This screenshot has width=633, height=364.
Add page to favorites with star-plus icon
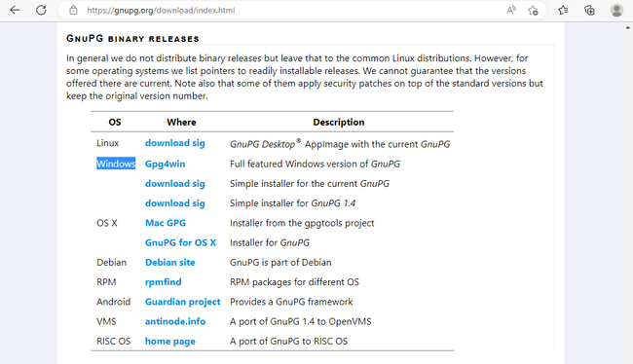coord(533,10)
